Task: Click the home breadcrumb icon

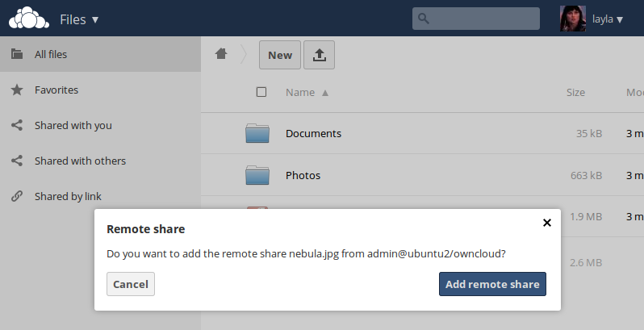Action: tap(221, 54)
